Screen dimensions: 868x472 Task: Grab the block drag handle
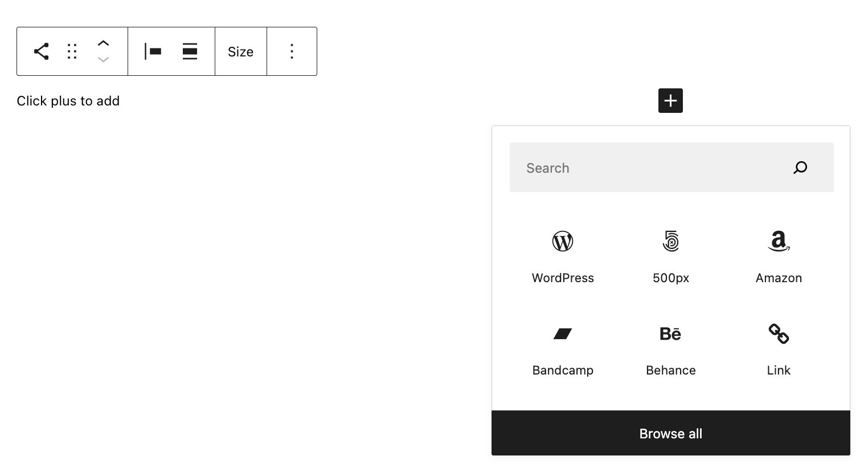click(x=72, y=51)
